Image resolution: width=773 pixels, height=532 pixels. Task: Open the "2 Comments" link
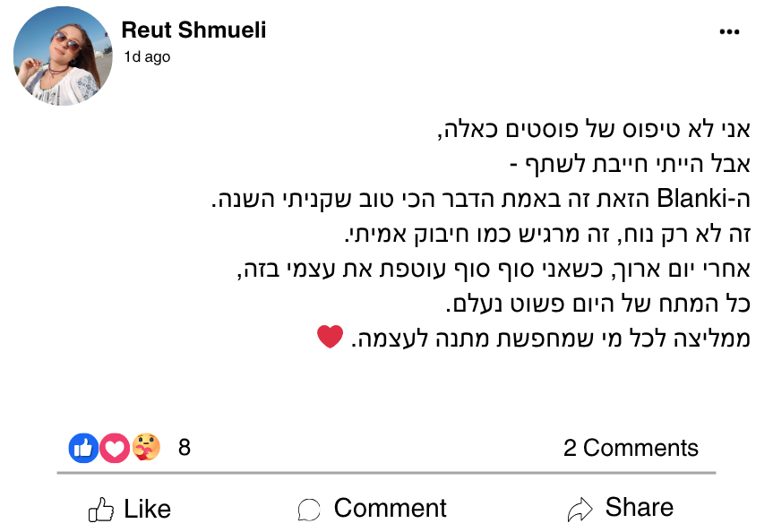(x=631, y=448)
